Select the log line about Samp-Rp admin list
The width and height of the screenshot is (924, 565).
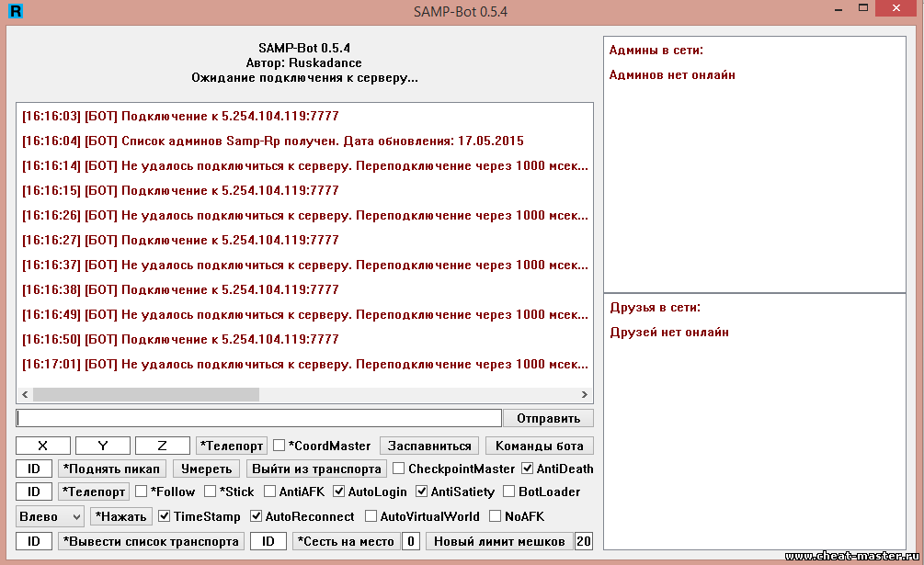(273, 141)
